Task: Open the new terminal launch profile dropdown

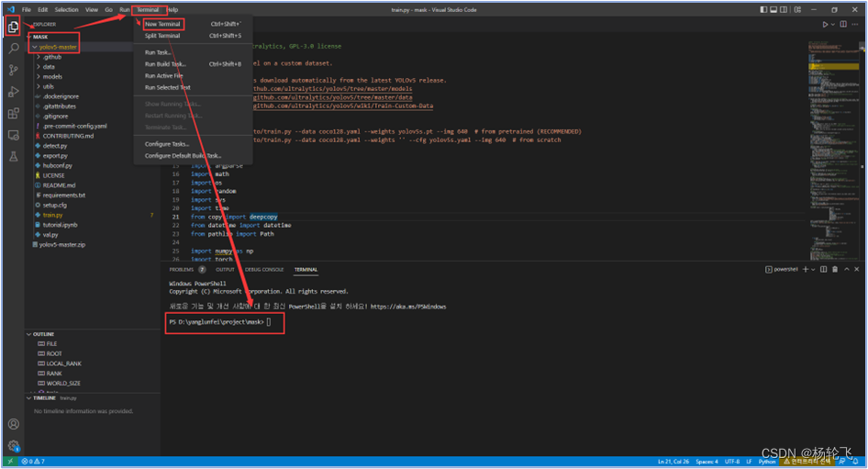Action: (812, 269)
